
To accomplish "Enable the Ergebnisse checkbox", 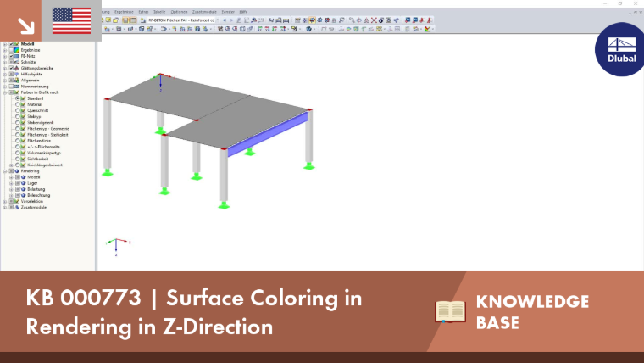I will pyautogui.click(x=11, y=50).
